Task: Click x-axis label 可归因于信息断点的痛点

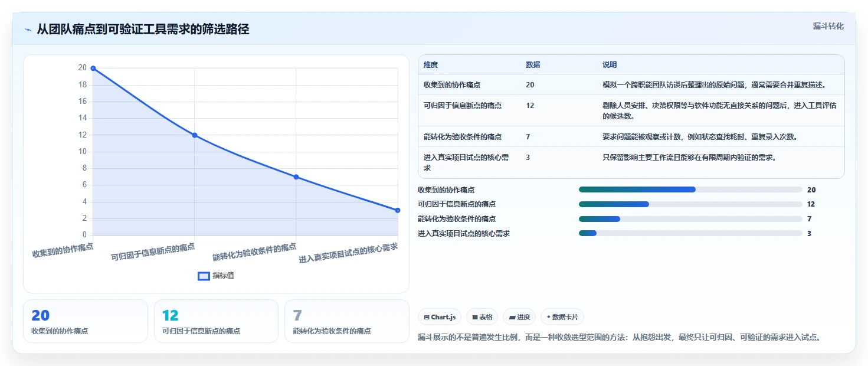Action: tap(153, 251)
